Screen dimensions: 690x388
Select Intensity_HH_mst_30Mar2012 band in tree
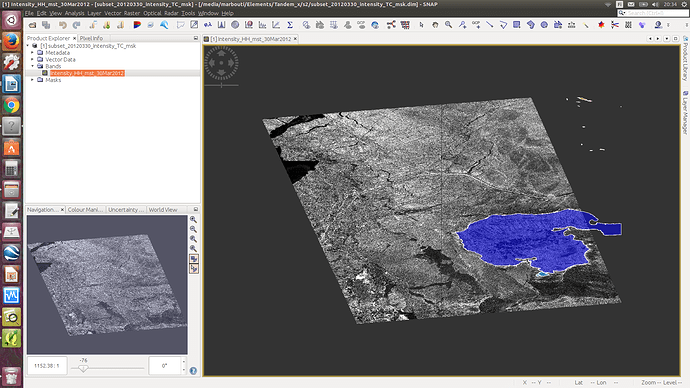coord(87,73)
